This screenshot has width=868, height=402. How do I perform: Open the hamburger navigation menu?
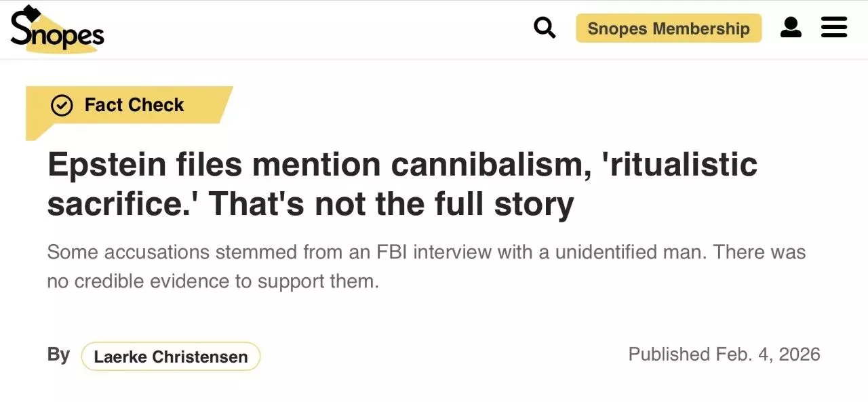click(x=834, y=28)
